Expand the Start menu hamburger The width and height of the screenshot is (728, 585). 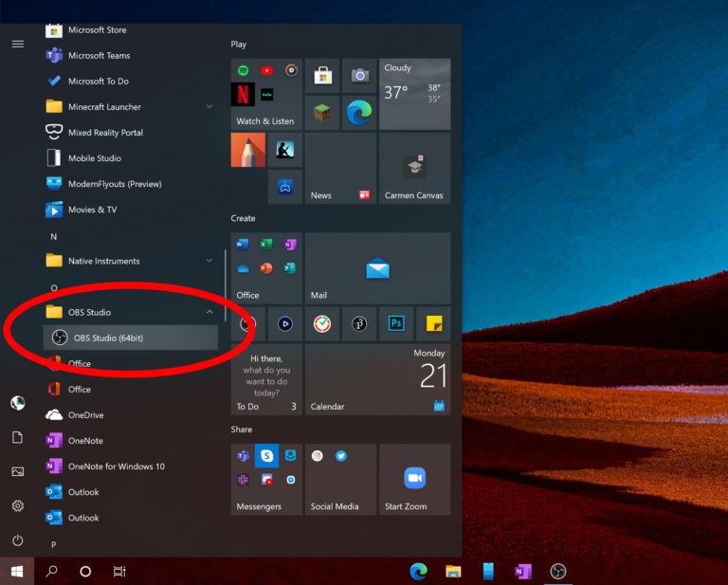[x=18, y=45]
